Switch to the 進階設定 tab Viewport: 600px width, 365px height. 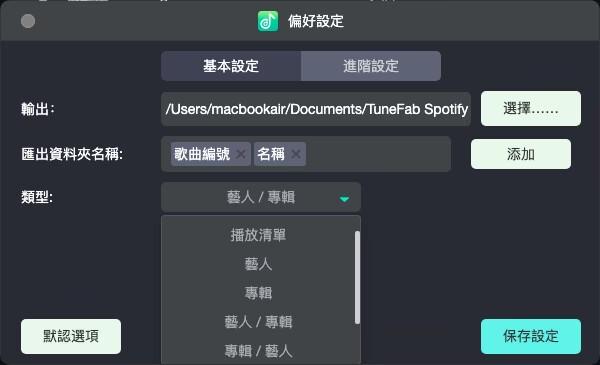[371, 66]
